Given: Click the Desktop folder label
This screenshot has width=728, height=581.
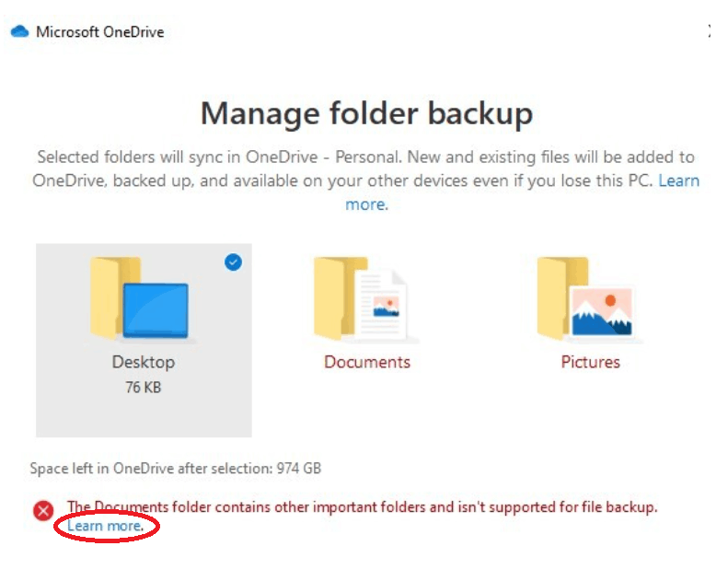Looking at the screenshot, I should [x=144, y=362].
